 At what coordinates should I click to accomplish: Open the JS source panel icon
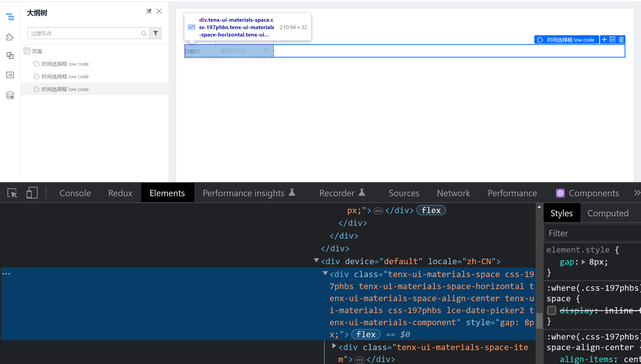coord(10,75)
